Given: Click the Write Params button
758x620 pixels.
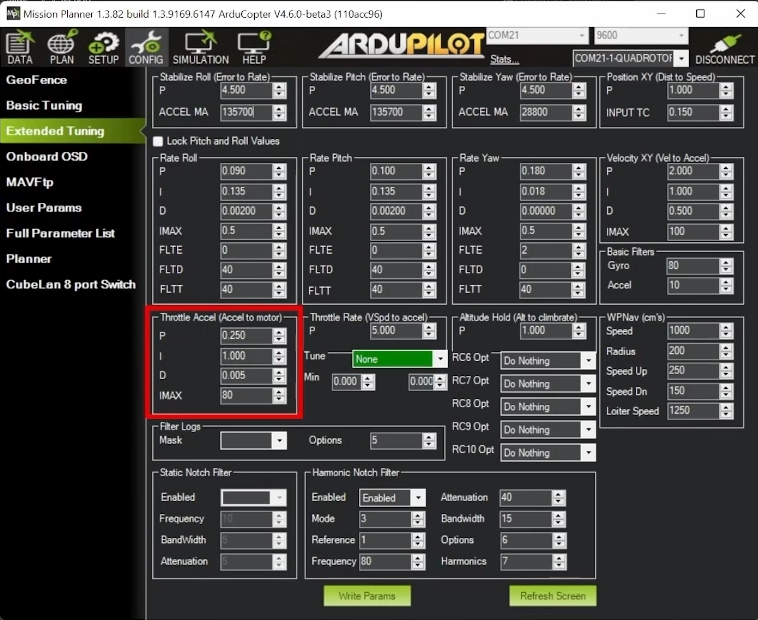Looking at the screenshot, I should 367,596.
